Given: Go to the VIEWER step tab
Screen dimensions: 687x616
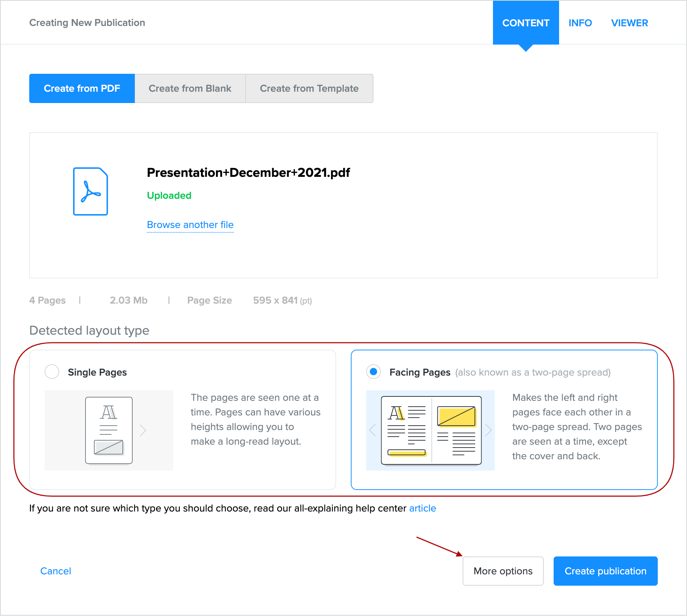Looking at the screenshot, I should 629,23.
